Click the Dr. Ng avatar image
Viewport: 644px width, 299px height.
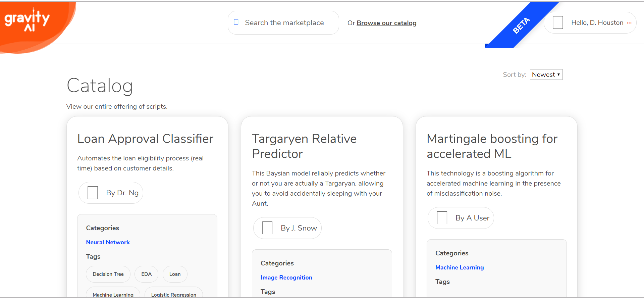(x=93, y=193)
